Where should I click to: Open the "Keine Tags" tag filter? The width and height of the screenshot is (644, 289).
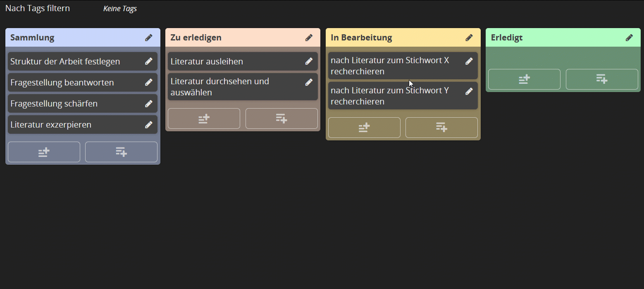pyautogui.click(x=120, y=8)
